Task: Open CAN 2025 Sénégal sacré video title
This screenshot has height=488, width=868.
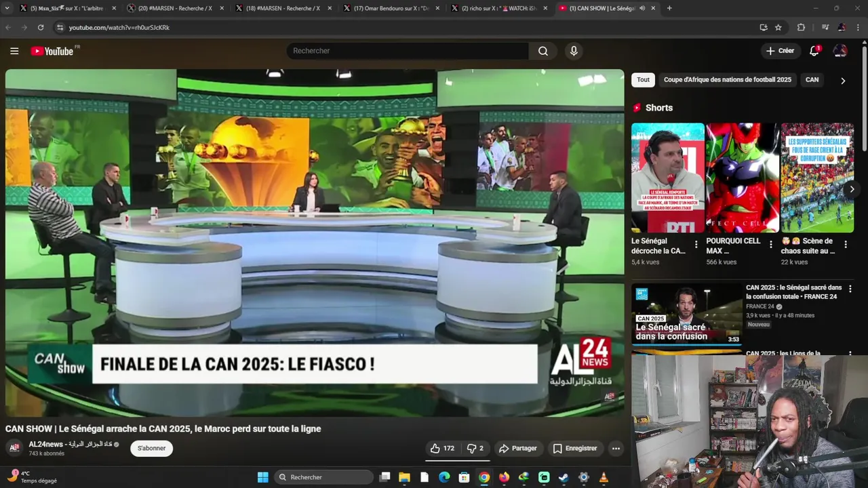Action: 793,292
